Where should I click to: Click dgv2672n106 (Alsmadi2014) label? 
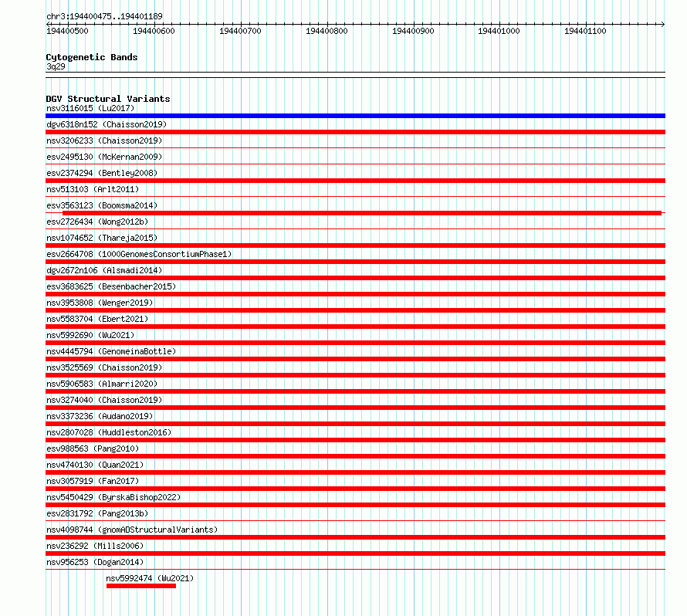pyautogui.click(x=104, y=270)
